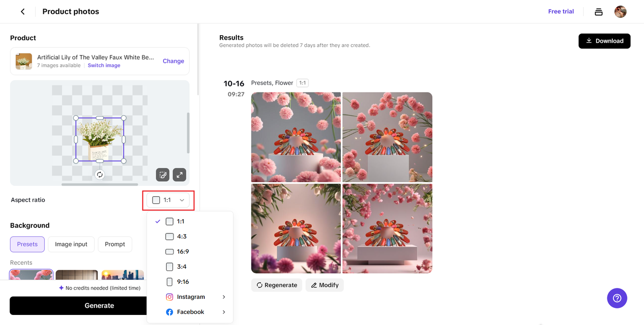Expand the Instagram submenu arrow

click(224, 297)
